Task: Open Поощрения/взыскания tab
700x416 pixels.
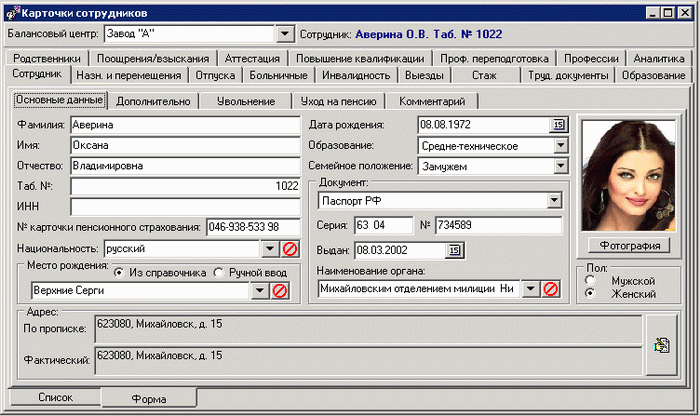Action: tap(153, 58)
